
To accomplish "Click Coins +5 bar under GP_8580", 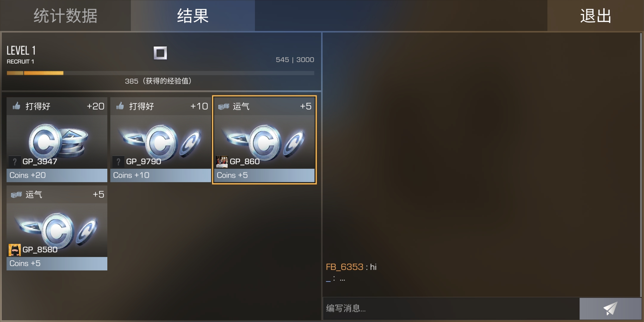I will point(57,264).
